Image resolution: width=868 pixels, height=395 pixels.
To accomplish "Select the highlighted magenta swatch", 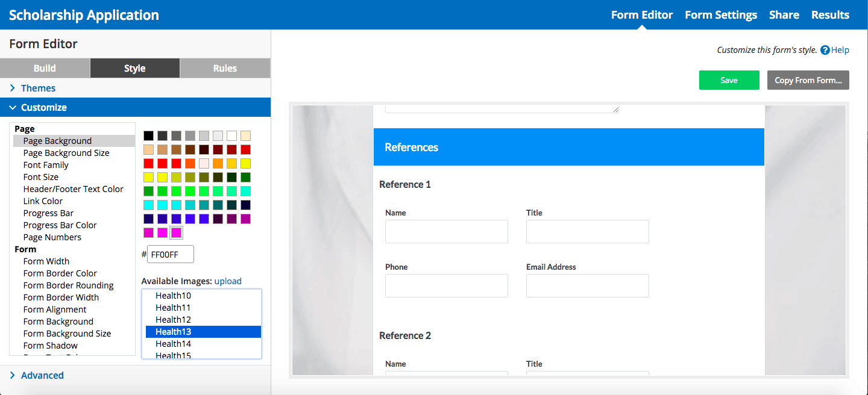I will pyautogui.click(x=176, y=232).
